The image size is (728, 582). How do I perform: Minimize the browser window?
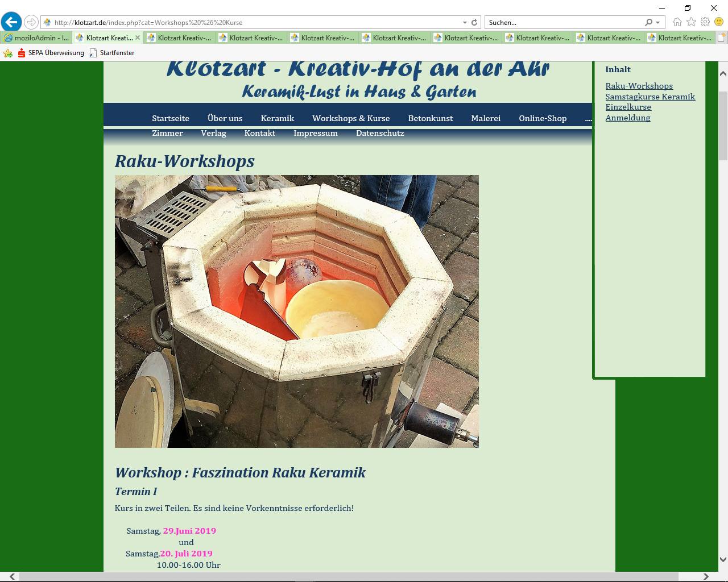661,8
